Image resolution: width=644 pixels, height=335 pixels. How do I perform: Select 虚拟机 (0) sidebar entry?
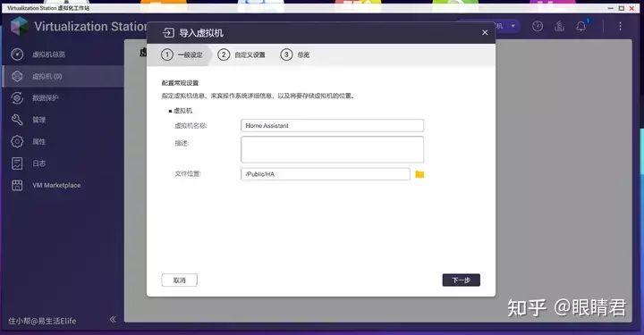(x=63, y=76)
